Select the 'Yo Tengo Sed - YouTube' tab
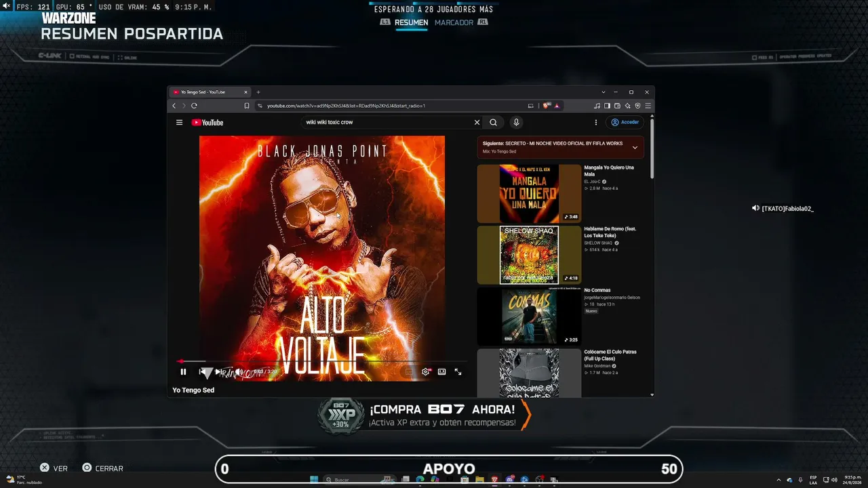868x488 pixels. click(210, 92)
